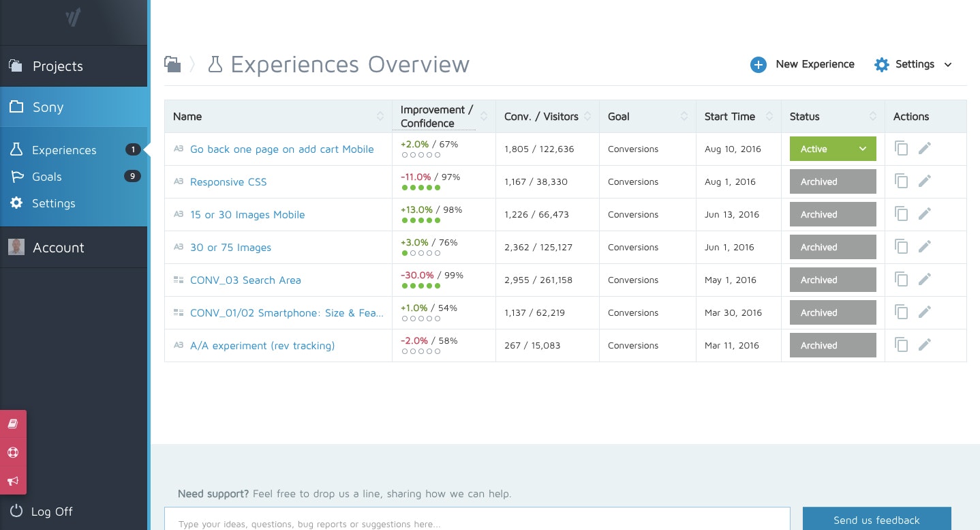Open Goals in the sidebar
Screen dimensions: 980x530
click(x=47, y=177)
